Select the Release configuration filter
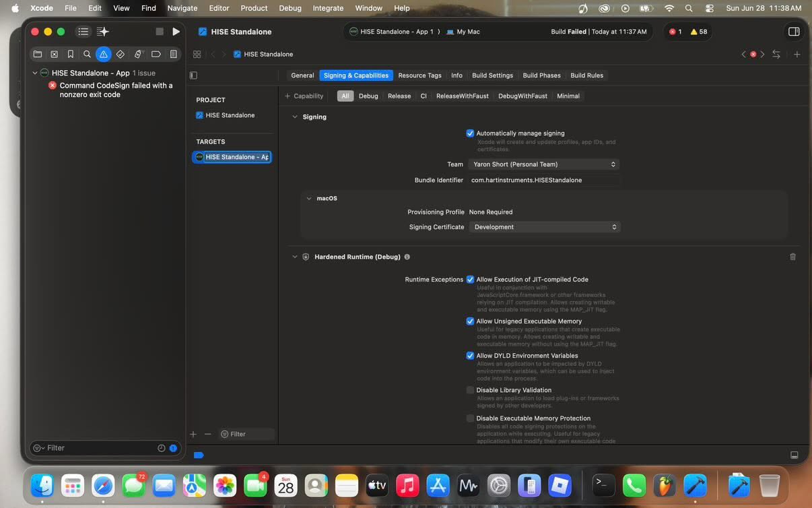This screenshot has height=508, width=812. coord(399,96)
